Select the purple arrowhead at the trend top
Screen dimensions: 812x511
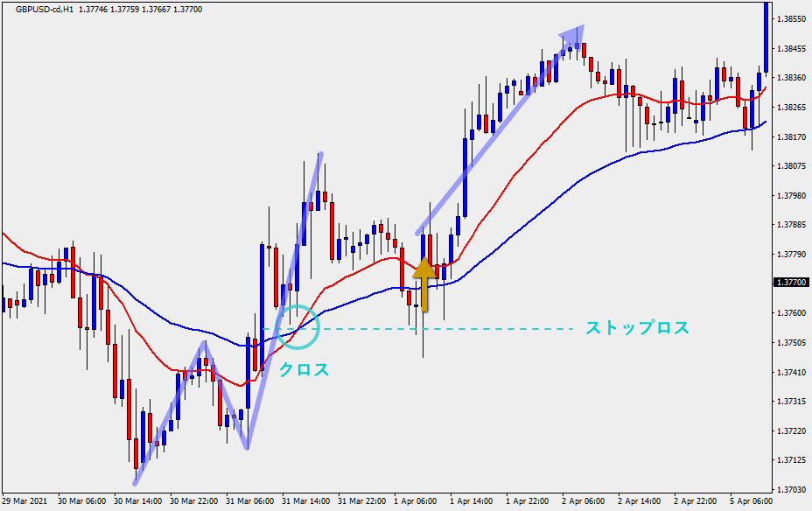tap(573, 34)
